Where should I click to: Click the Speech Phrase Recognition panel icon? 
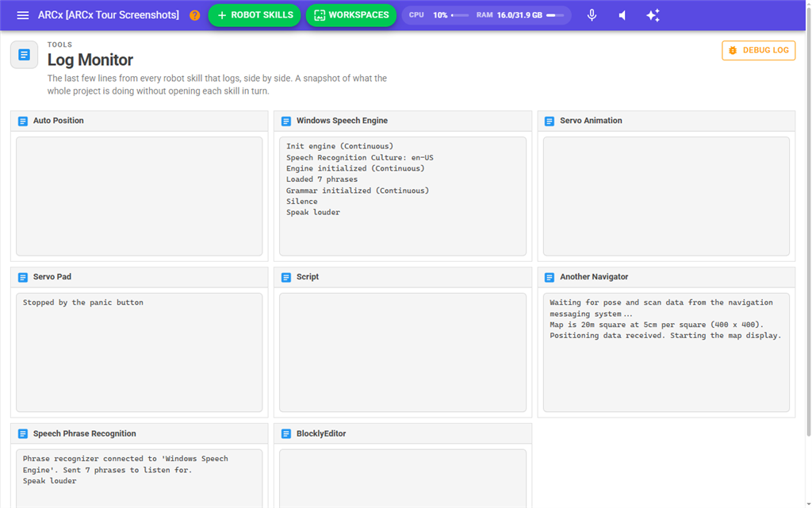[x=23, y=434]
